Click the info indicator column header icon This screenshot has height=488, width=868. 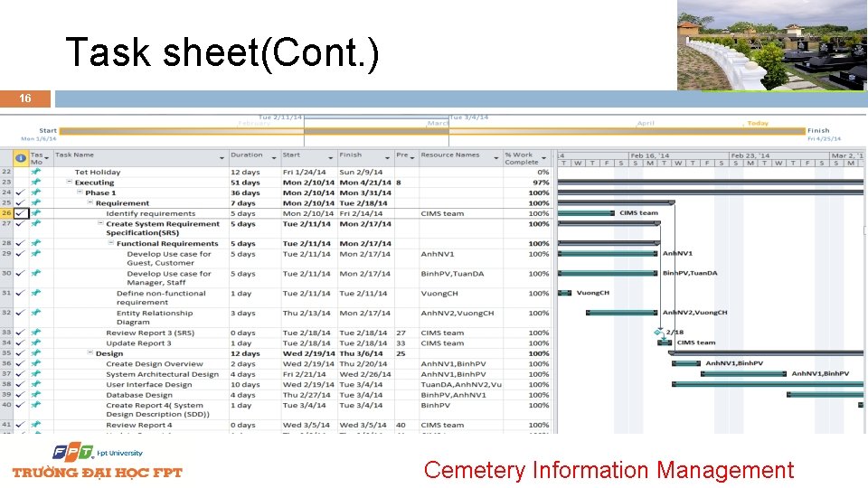[21, 158]
